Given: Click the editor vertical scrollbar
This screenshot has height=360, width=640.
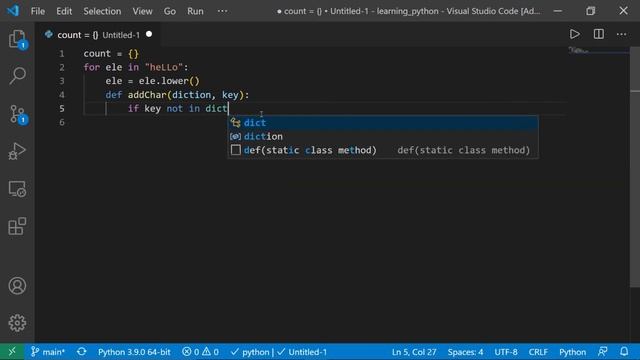Looking at the screenshot, I should point(635,167).
